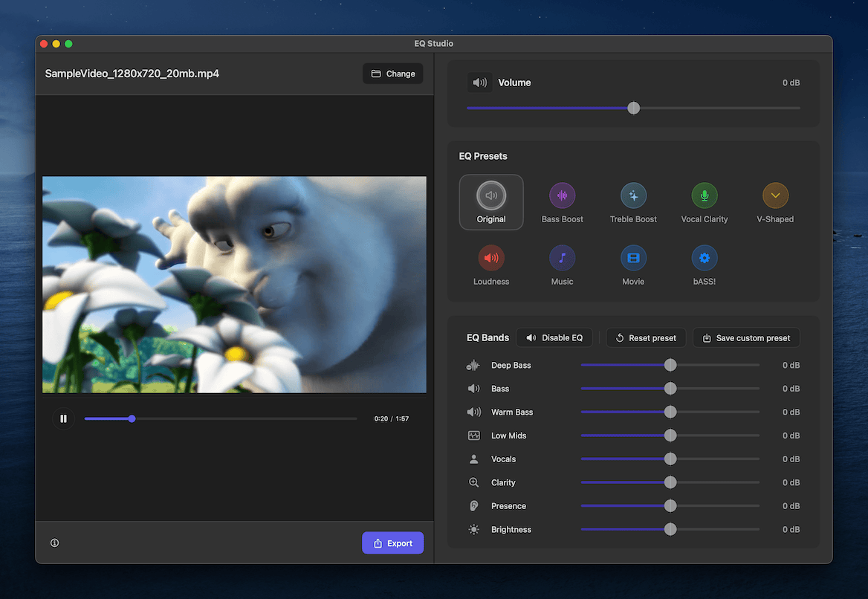This screenshot has height=599, width=868.
Task: Click the video preview frame
Action: (234, 285)
